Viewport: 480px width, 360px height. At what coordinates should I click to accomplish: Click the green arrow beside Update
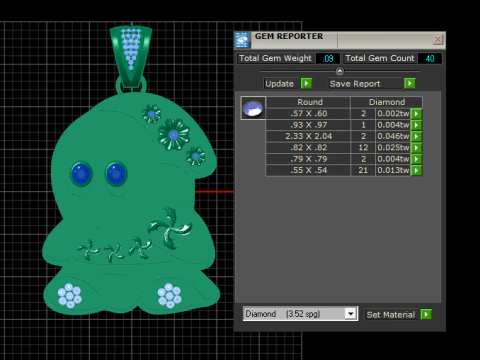point(306,83)
